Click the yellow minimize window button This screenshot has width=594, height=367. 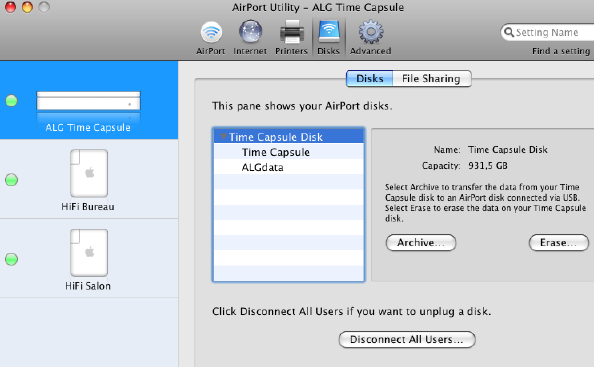click(27, 7)
